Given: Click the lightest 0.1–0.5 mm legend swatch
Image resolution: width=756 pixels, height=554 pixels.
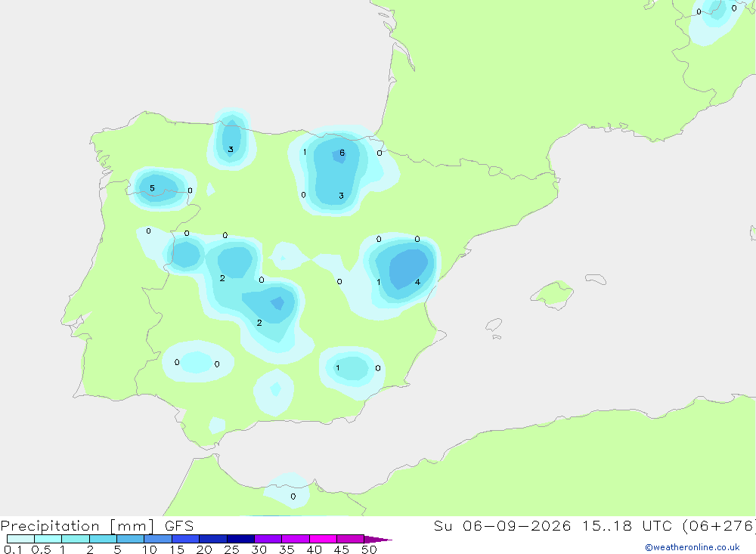Looking at the screenshot, I should 20,539.
